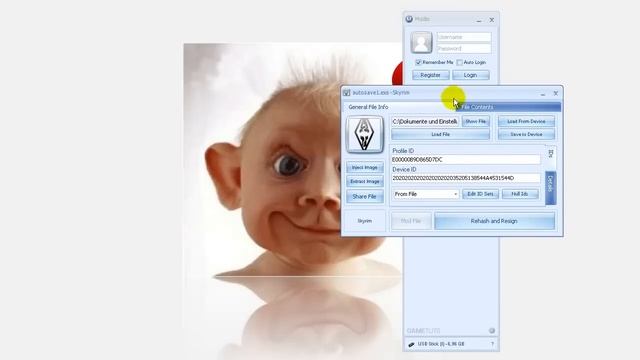Click the USB Stick drive icon
This screenshot has height=360, width=640.
(411, 344)
